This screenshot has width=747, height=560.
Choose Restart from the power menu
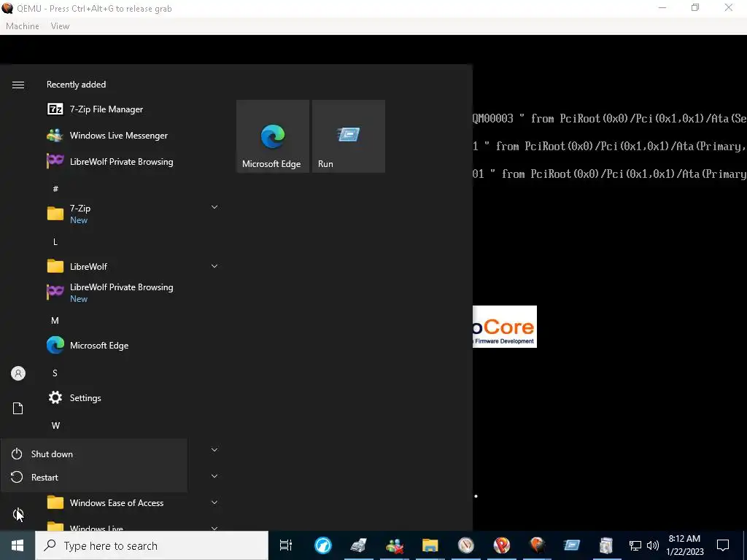[x=94, y=477]
